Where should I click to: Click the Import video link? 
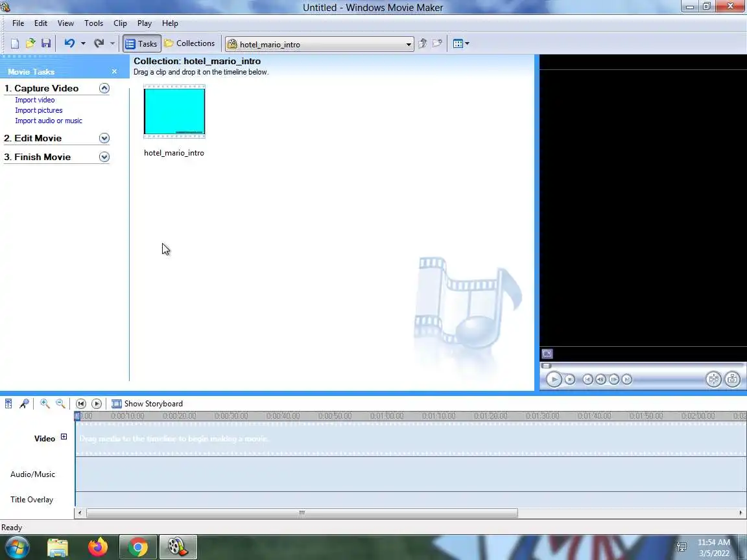(35, 100)
